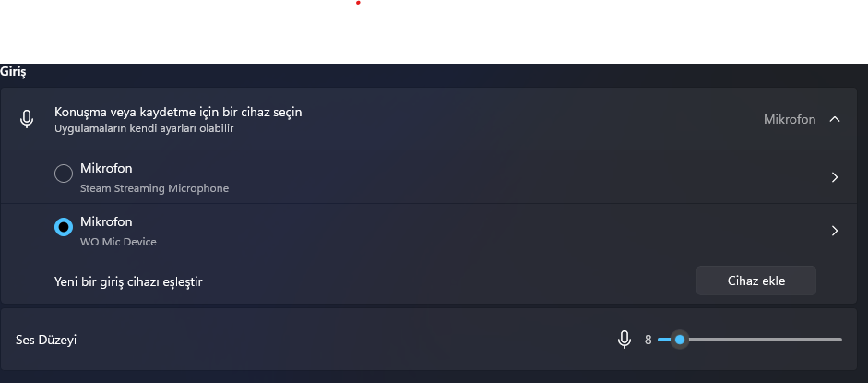The width and height of the screenshot is (868, 383).
Task: Open WO Mic Device properties arrow
Action: (x=834, y=231)
